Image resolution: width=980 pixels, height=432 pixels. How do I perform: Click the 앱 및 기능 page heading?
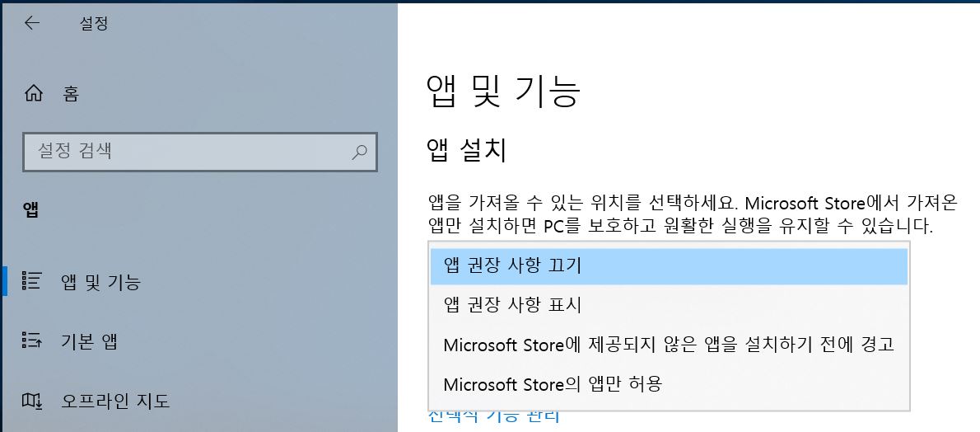(x=504, y=92)
